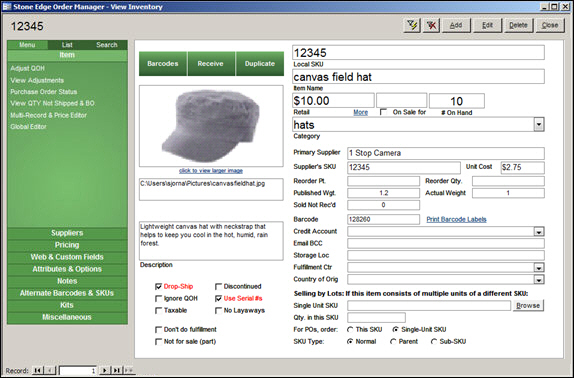Open the Suppliers section in sidebar
The height and width of the screenshot is (378, 574).
click(67, 233)
